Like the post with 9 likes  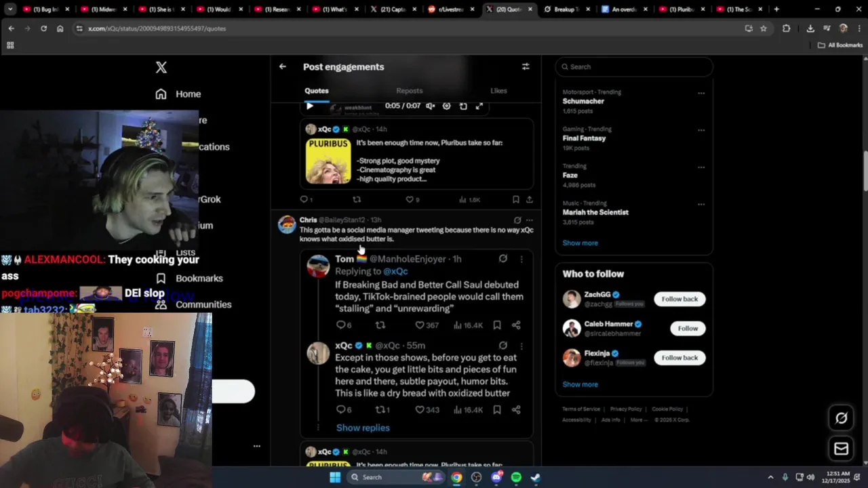[x=412, y=199]
